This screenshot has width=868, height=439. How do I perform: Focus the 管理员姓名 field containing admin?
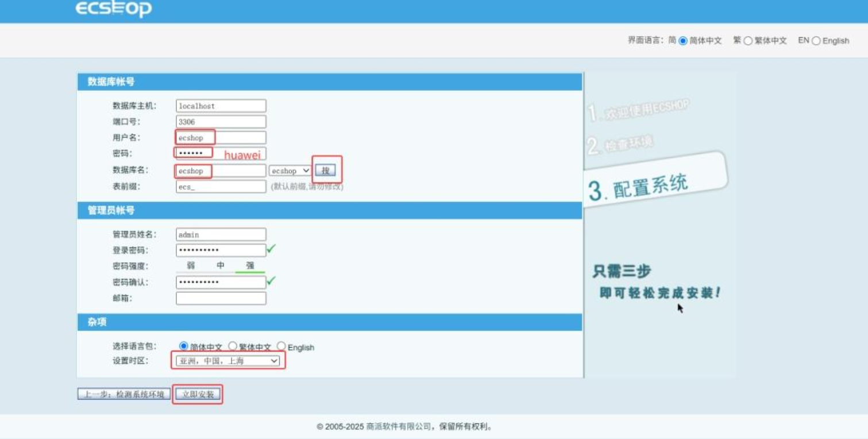click(x=221, y=234)
